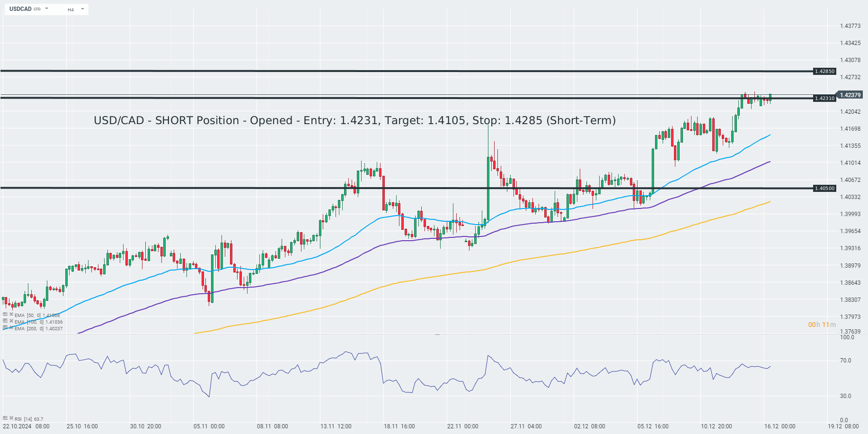
Task: Open settings icon for EMA 100 indicator
Action: point(5,321)
